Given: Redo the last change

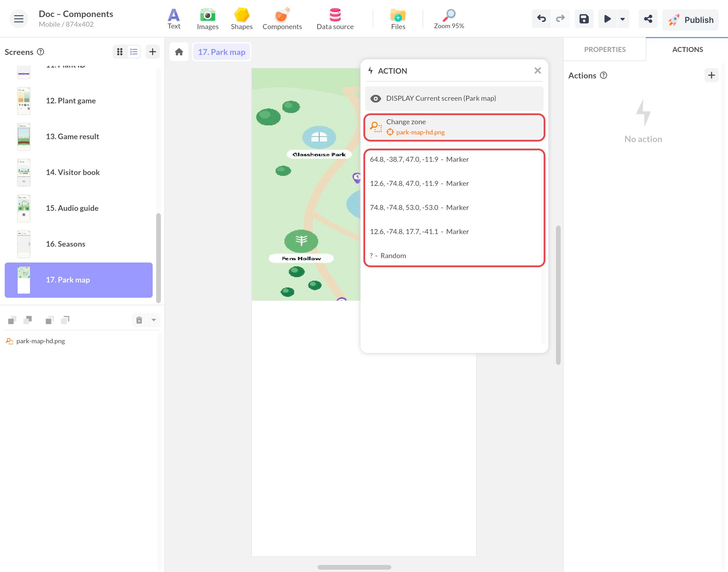Looking at the screenshot, I should pos(560,19).
